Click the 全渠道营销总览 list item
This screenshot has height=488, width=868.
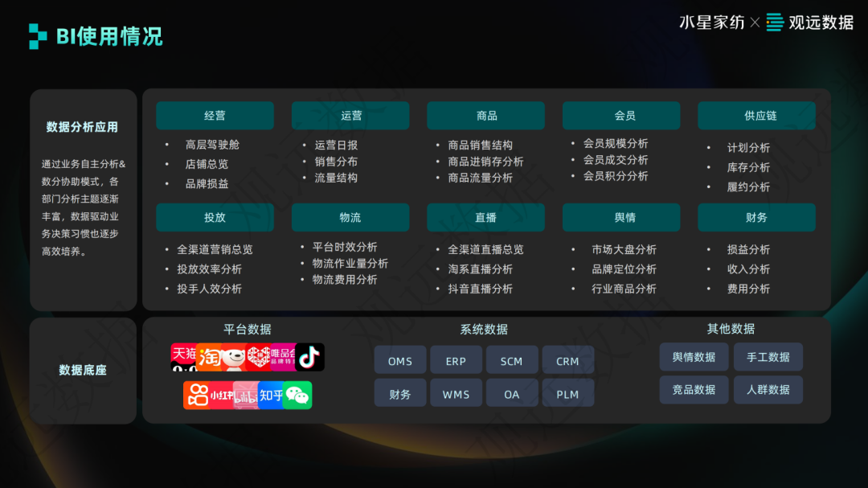click(x=215, y=249)
